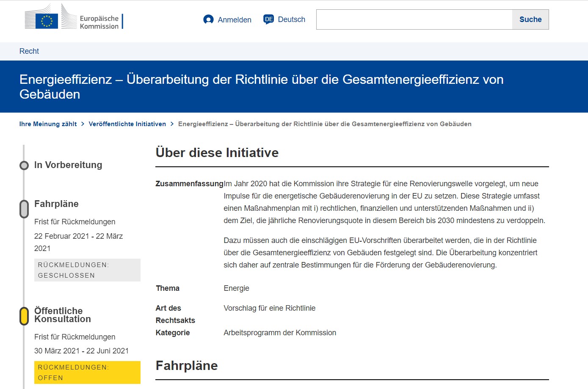This screenshot has width=588, height=389.
Task: Click the yellow Öffentliche Konsultation timeline marker
Action: coord(24,316)
